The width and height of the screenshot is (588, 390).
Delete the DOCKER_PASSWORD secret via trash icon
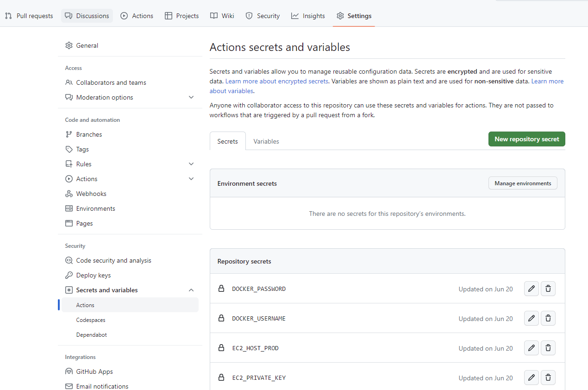pyautogui.click(x=548, y=289)
